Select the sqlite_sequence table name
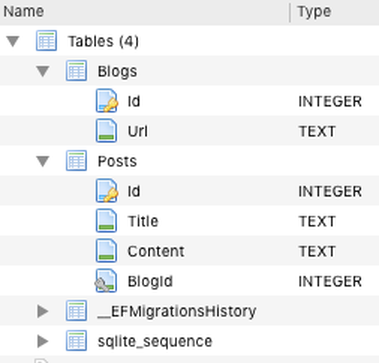The width and height of the screenshot is (379, 363). [155, 342]
